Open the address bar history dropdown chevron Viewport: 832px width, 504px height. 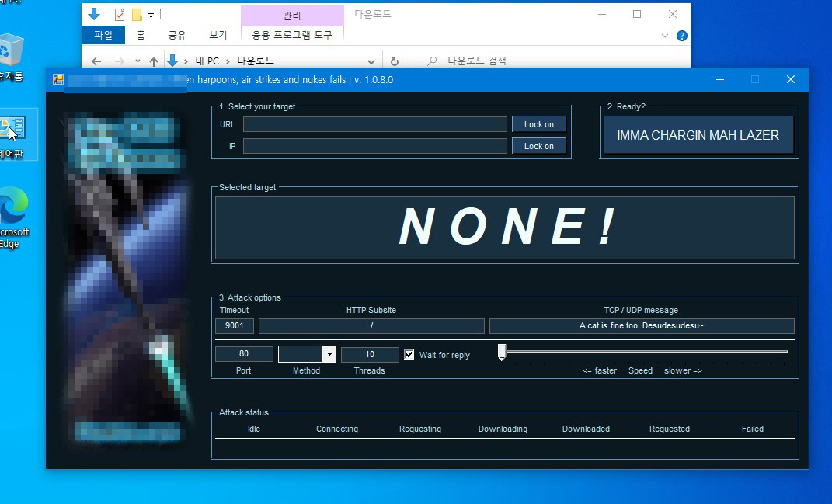pos(371,61)
